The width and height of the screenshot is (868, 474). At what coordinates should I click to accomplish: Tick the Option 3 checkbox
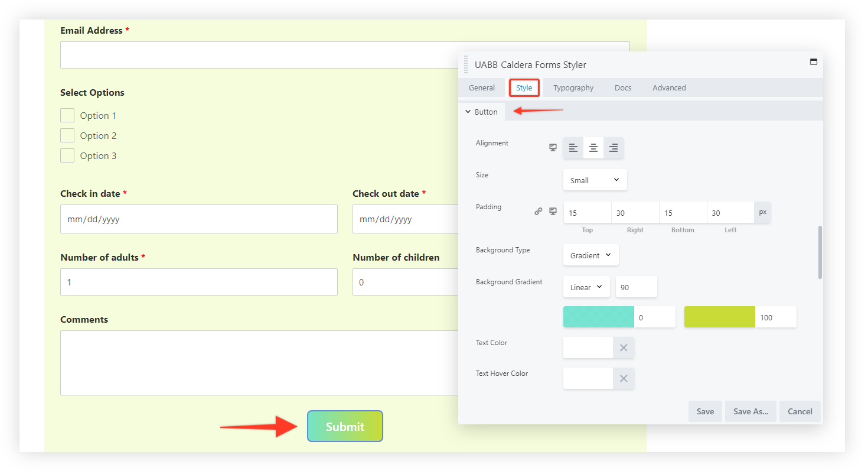[67, 155]
